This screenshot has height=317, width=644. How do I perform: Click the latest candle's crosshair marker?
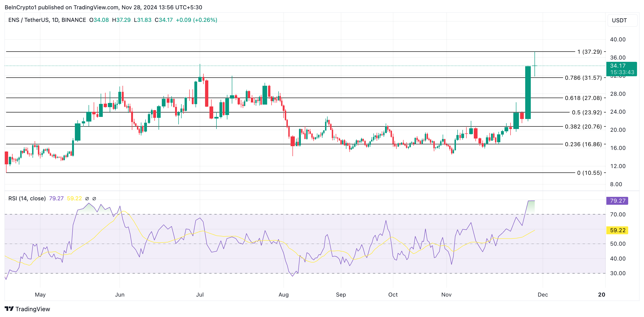coord(534,66)
